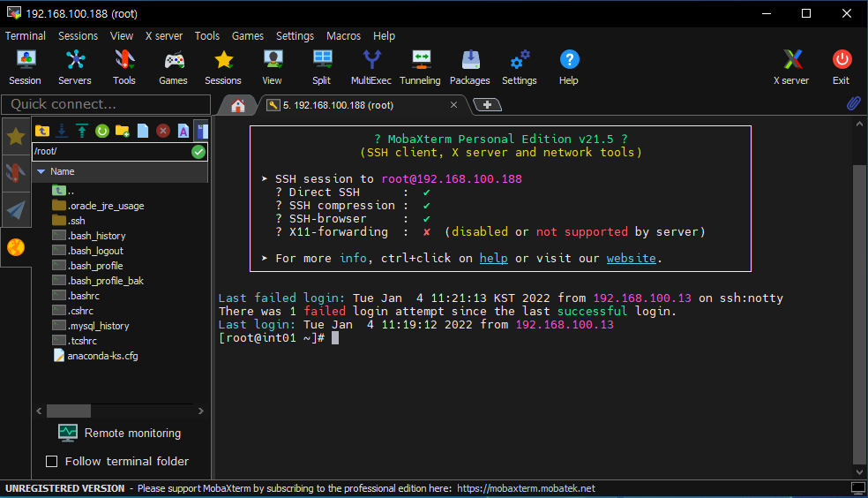Click the red Exit power icon
The image size is (868, 498).
842,68
